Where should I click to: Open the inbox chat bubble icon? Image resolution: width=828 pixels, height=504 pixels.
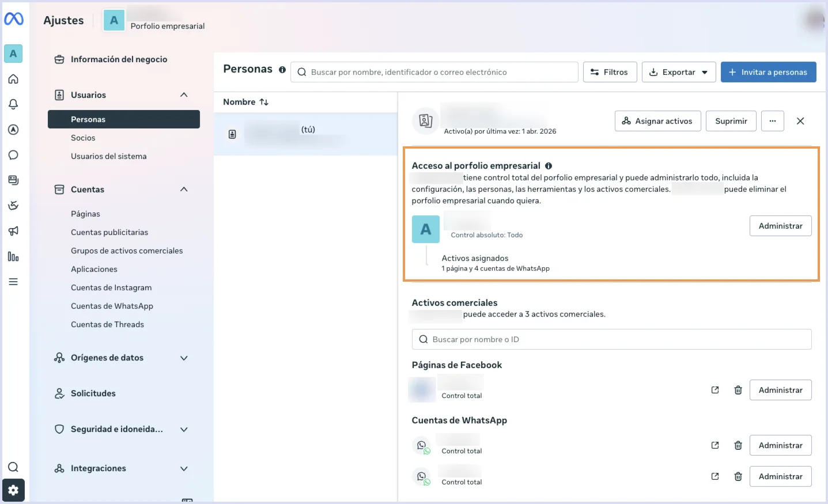[13, 155]
